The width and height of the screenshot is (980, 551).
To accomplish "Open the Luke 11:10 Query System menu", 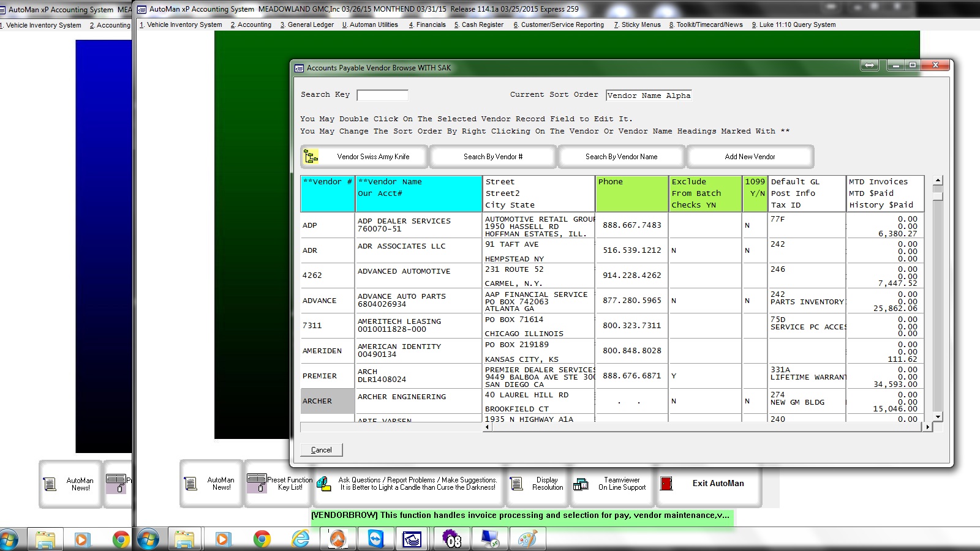I will point(794,25).
